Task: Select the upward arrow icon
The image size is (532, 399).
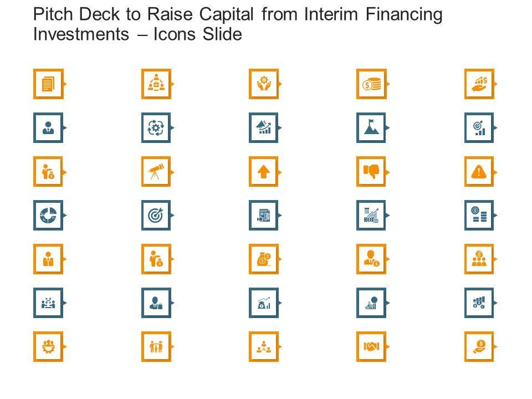Action: [264, 171]
